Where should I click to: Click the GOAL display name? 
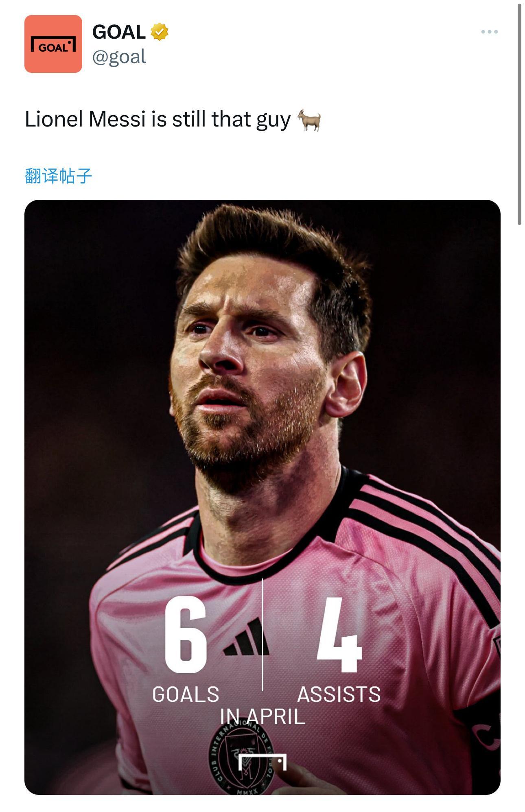(x=119, y=32)
